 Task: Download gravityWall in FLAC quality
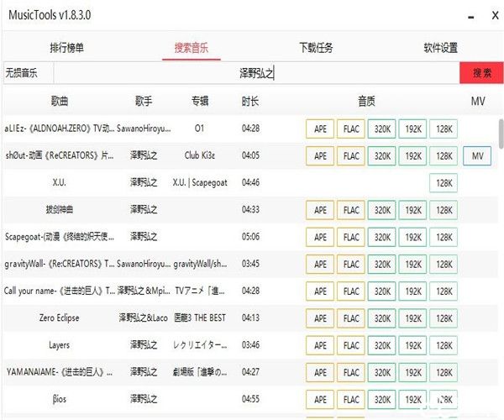pyautogui.click(x=351, y=264)
